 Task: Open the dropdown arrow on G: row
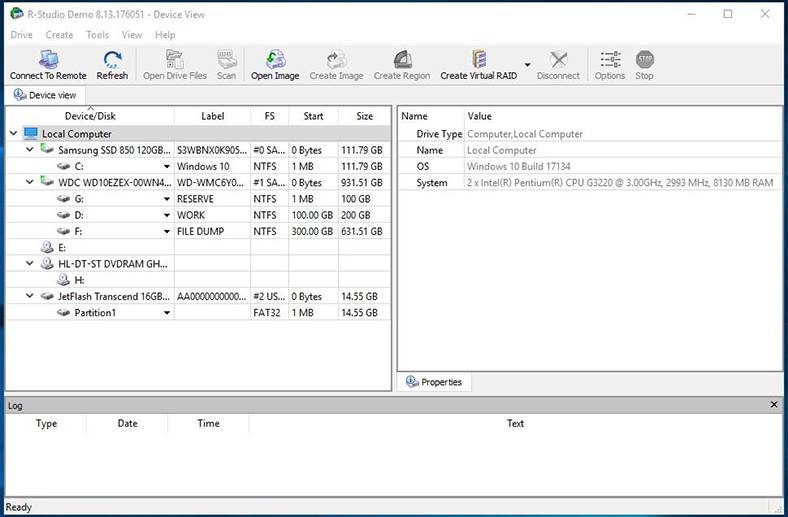(167, 199)
